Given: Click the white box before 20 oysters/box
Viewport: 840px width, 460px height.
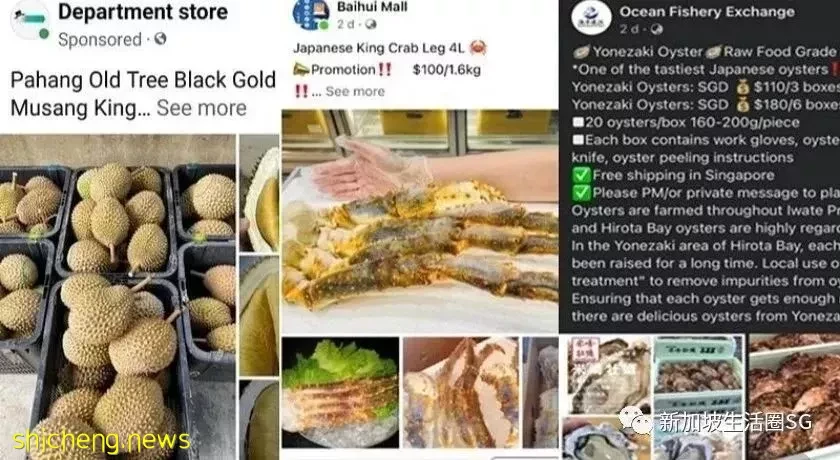Looking at the screenshot, I should (x=578, y=122).
